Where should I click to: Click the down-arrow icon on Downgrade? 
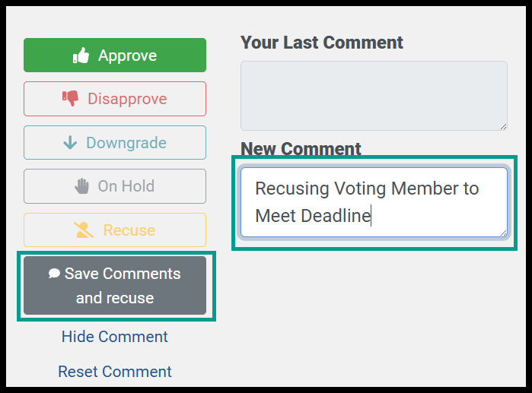click(70, 143)
